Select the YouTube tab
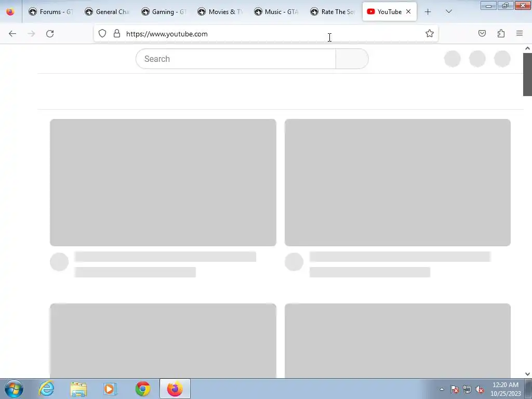532x399 pixels. coord(389,12)
